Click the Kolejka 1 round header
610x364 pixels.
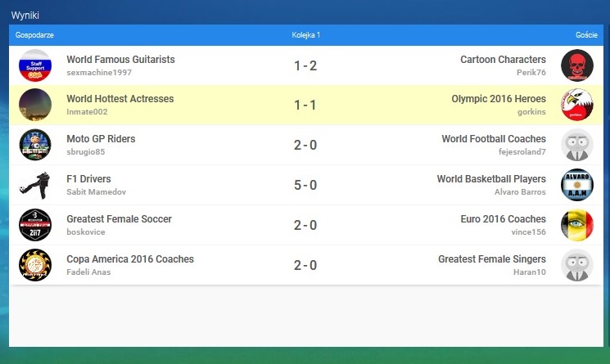[x=305, y=35]
